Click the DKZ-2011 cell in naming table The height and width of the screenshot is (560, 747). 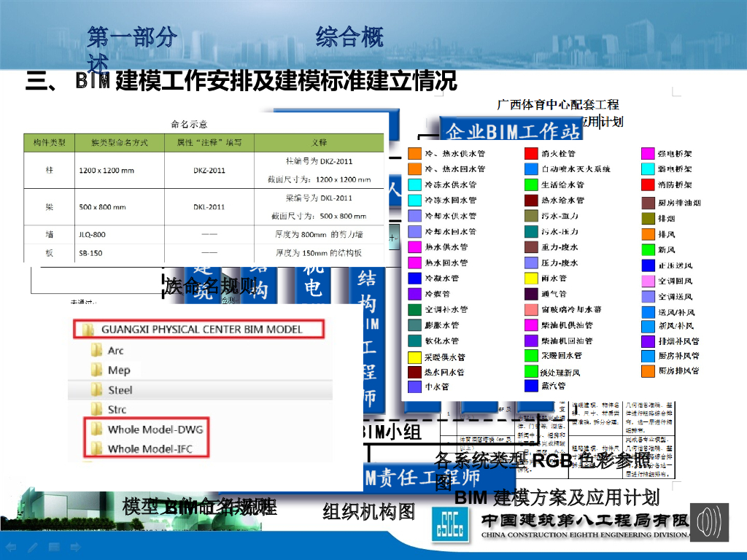(x=209, y=171)
